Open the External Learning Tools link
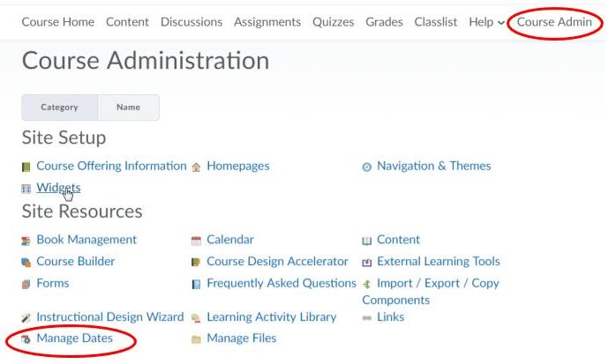 click(439, 261)
